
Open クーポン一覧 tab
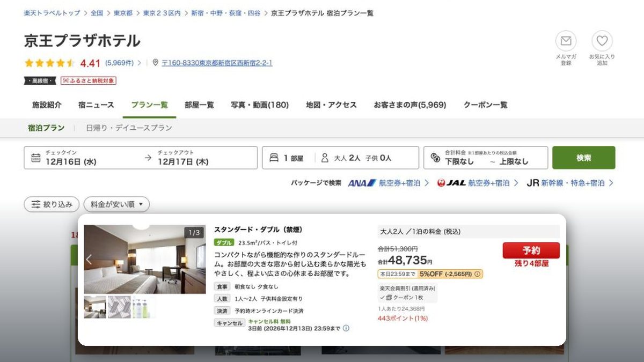(485, 105)
